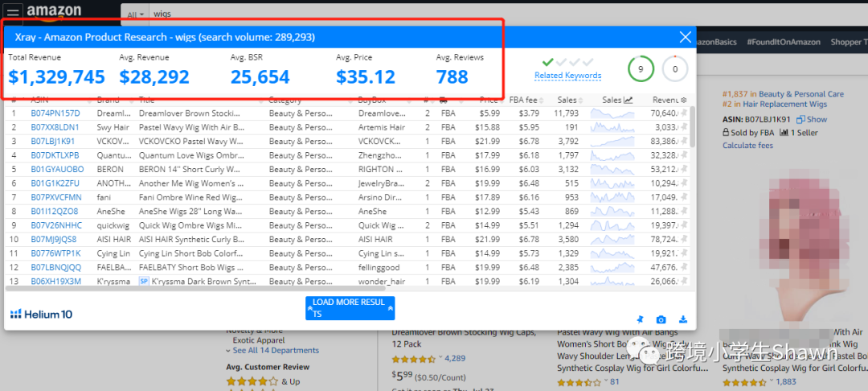Viewport: 868px width, 391px height.
Task: Click the Dreamlover Brown Stocking Wig Caps listing title
Action: (x=464, y=337)
